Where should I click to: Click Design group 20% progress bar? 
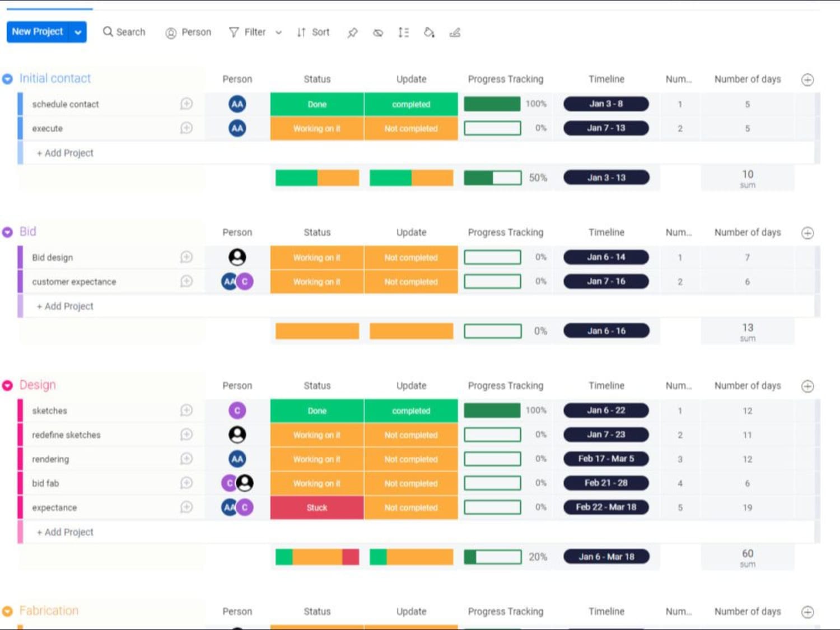493,557
